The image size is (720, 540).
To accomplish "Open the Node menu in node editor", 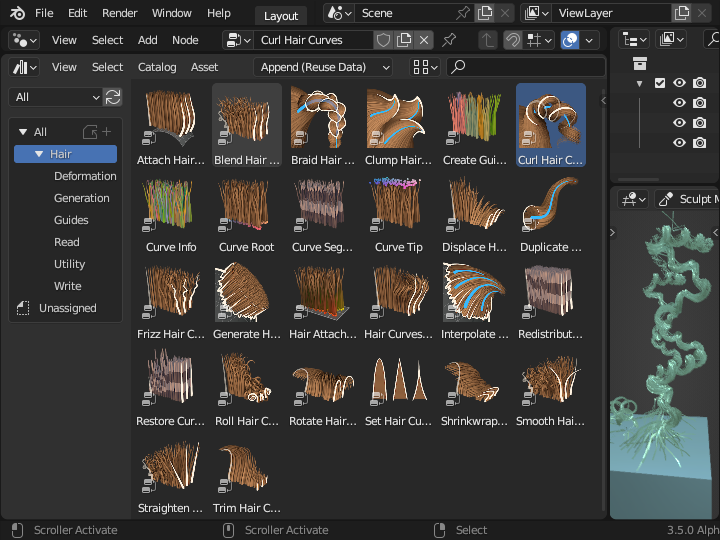I will coord(185,40).
